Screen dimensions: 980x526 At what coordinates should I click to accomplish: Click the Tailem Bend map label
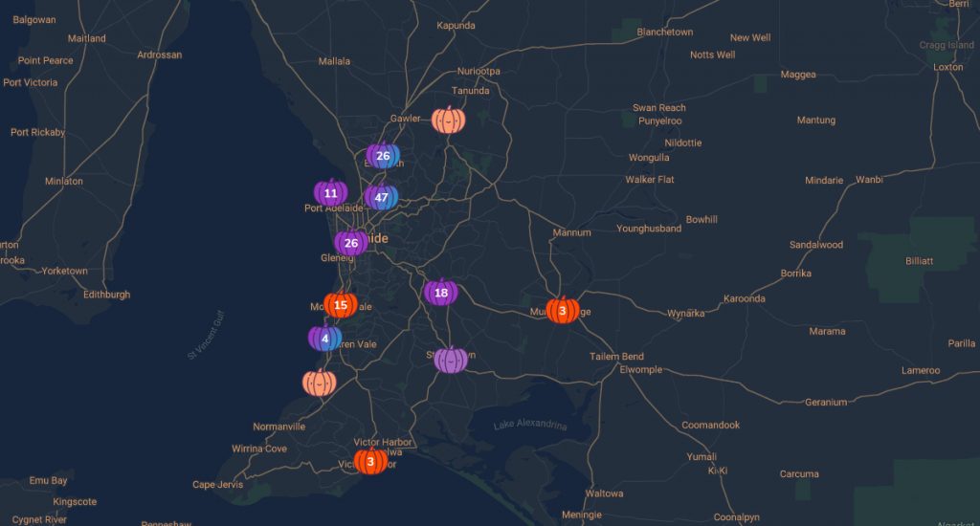pos(616,357)
